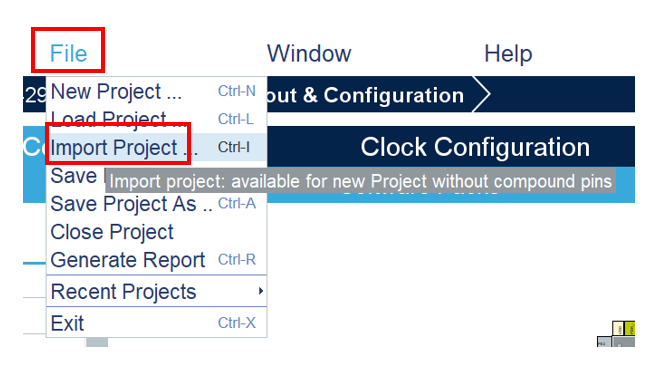This screenshot has width=650, height=371.
Task: Open the Window menu
Action: (x=309, y=53)
